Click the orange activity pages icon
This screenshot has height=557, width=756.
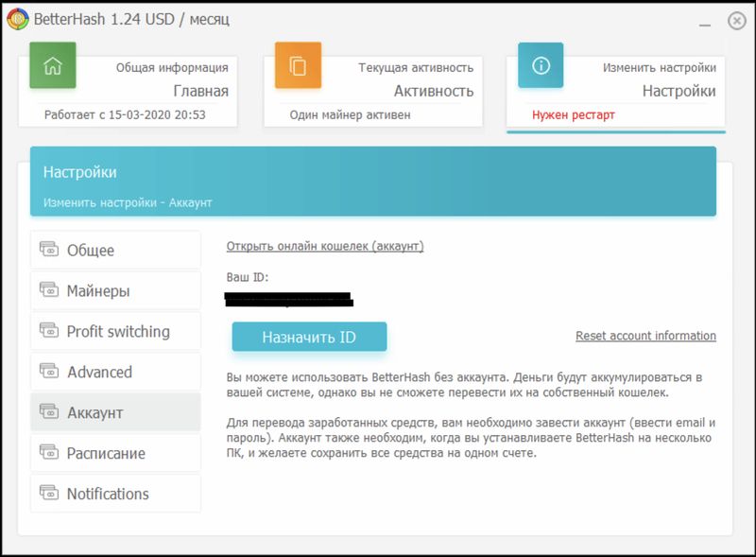(x=299, y=65)
